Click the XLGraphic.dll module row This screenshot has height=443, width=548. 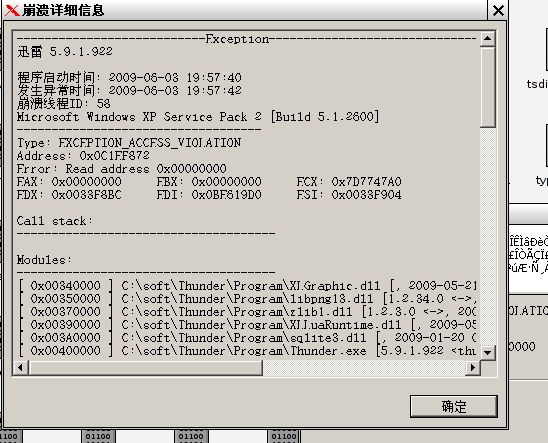coord(247,286)
